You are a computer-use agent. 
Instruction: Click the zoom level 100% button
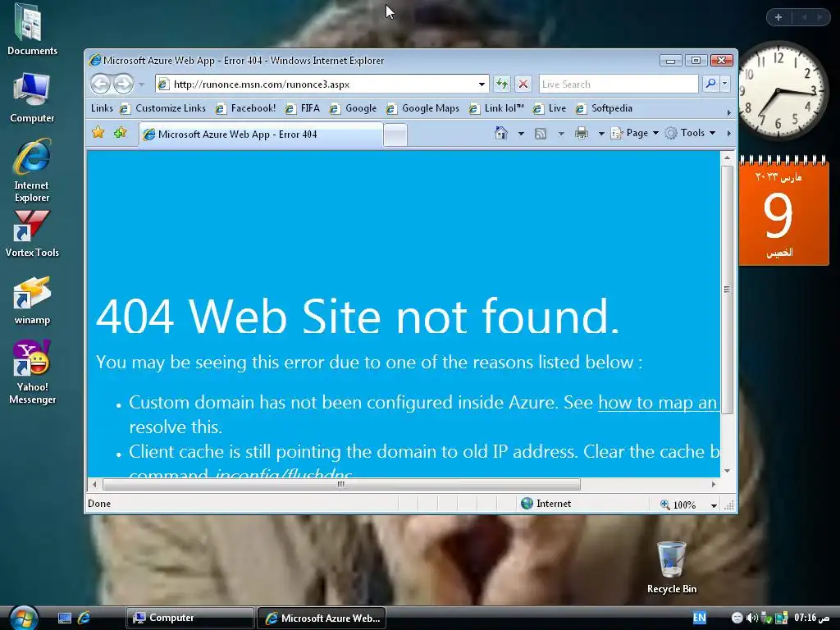[x=678, y=504]
